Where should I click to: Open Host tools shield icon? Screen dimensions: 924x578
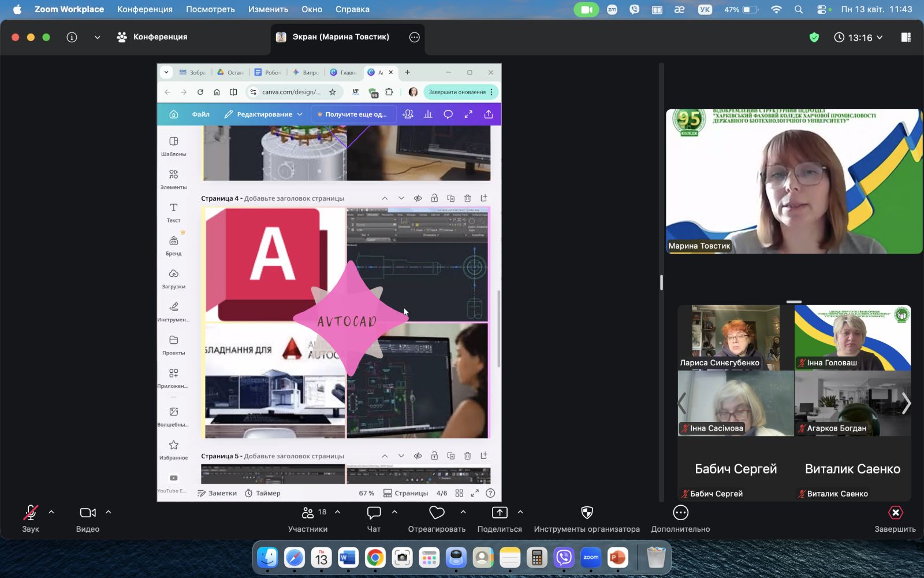[587, 513]
